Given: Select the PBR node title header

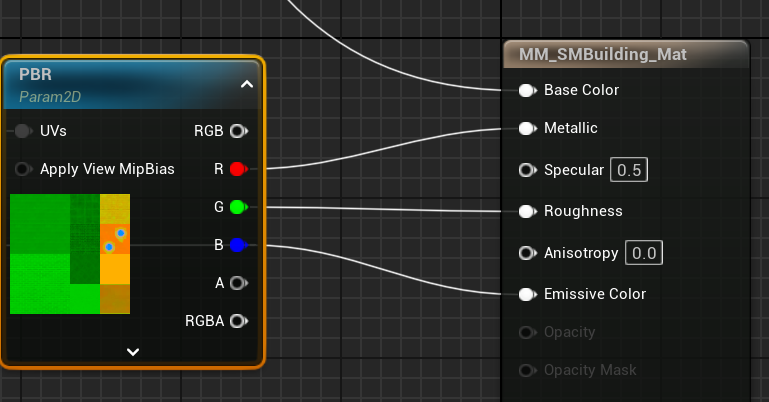Looking at the screenshot, I should tap(132, 84).
